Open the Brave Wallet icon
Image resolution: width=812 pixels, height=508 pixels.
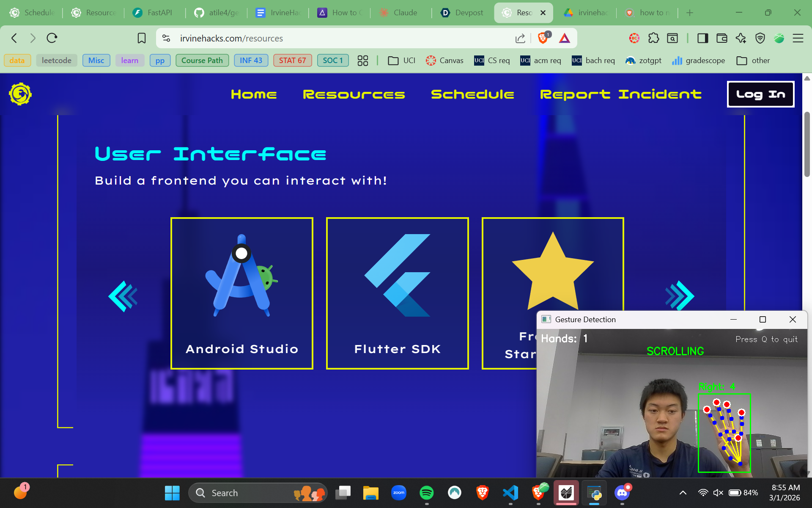coord(721,38)
